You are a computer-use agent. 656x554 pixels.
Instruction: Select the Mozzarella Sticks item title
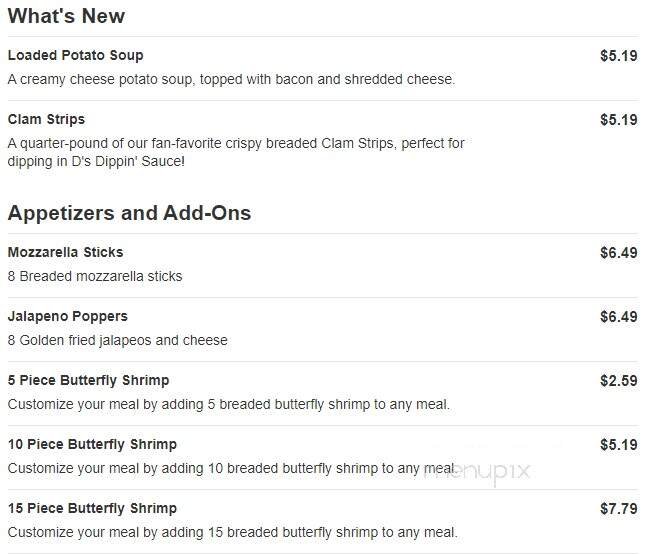point(65,253)
